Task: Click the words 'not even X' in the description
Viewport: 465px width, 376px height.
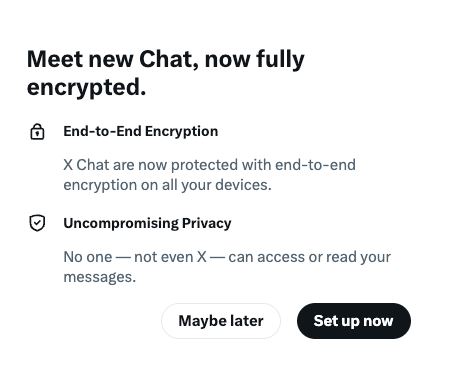Action: (170, 257)
